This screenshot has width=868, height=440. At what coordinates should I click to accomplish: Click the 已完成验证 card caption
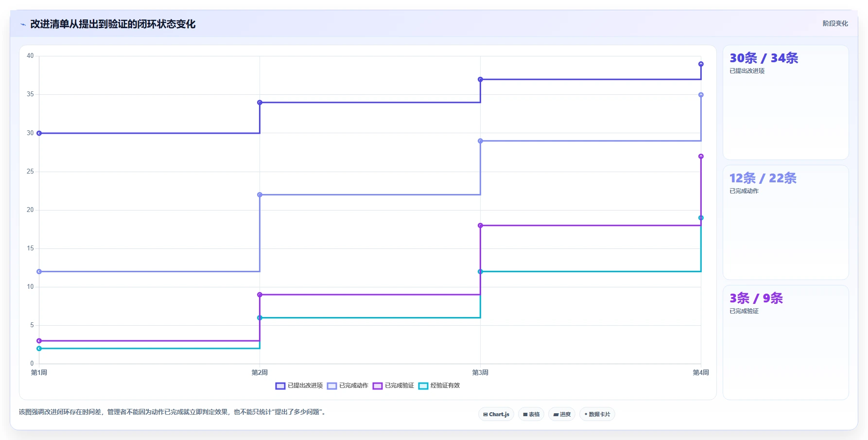tap(744, 311)
